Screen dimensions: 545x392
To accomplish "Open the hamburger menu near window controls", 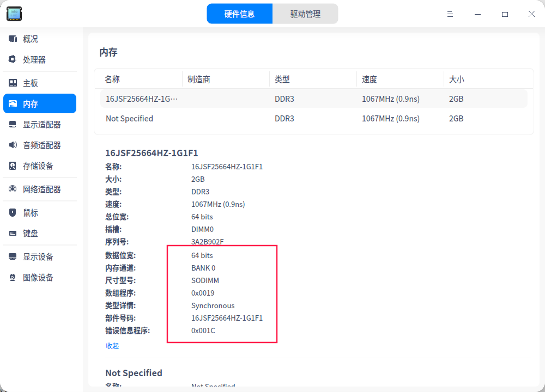I will point(450,14).
